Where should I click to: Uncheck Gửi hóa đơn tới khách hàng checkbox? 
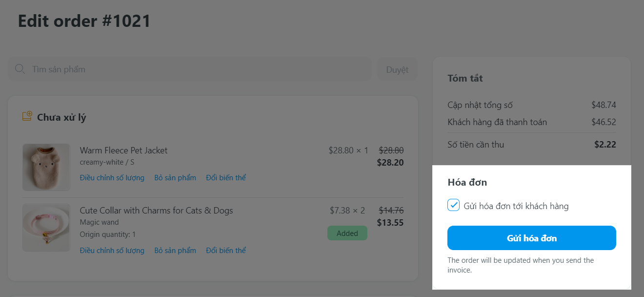[x=454, y=205]
